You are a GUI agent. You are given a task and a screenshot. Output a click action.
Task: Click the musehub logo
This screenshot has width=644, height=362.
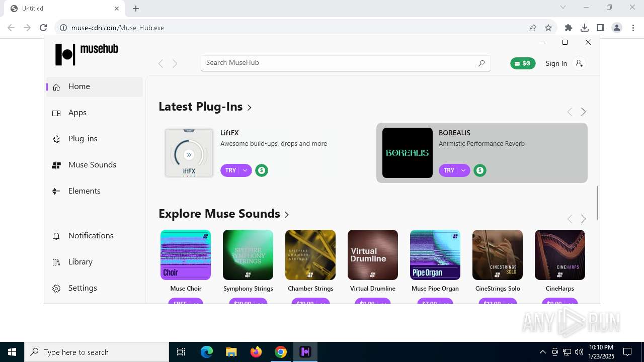tap(87, 54)
